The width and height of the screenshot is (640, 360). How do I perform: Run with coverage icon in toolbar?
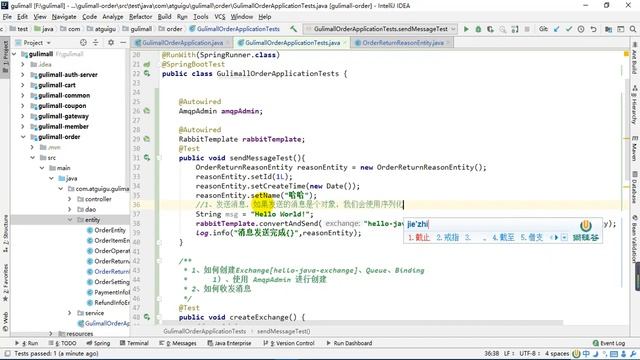(x=490, y=29)
